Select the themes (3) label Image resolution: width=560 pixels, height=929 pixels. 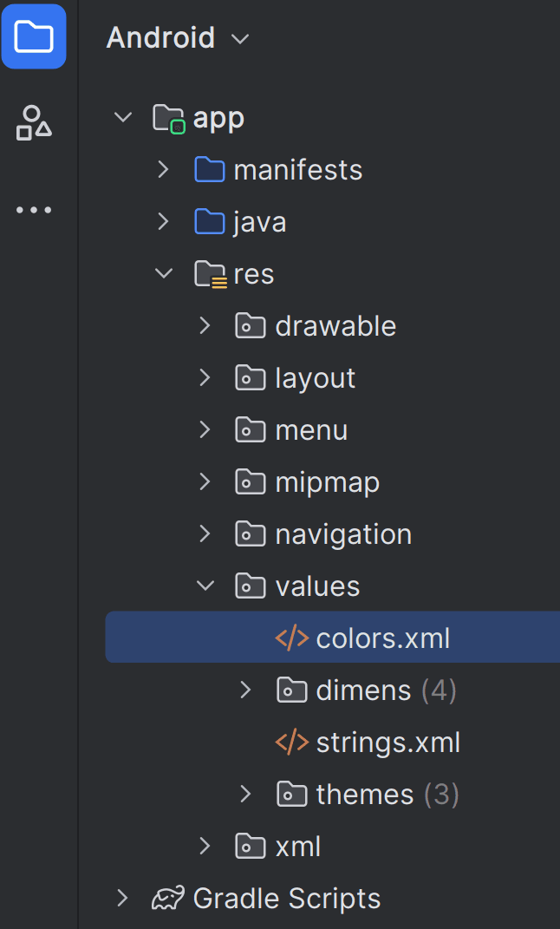[387, 795]
